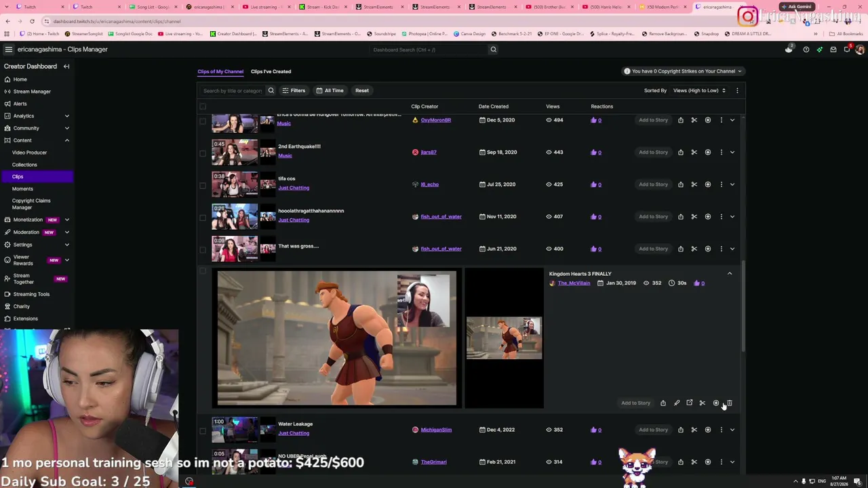This screenshot has height=488, width=868.
Task: Open the MichiganSim creator link
Action: 436,430
